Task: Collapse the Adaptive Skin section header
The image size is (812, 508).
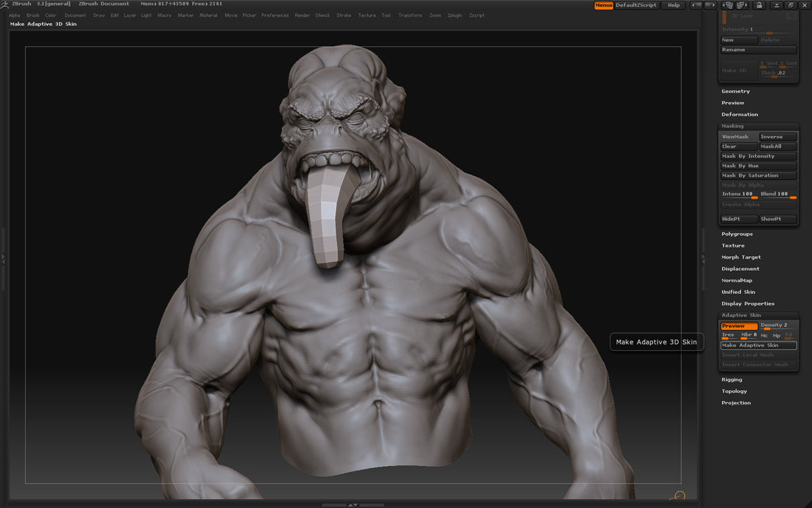Action: click(741, 315)
